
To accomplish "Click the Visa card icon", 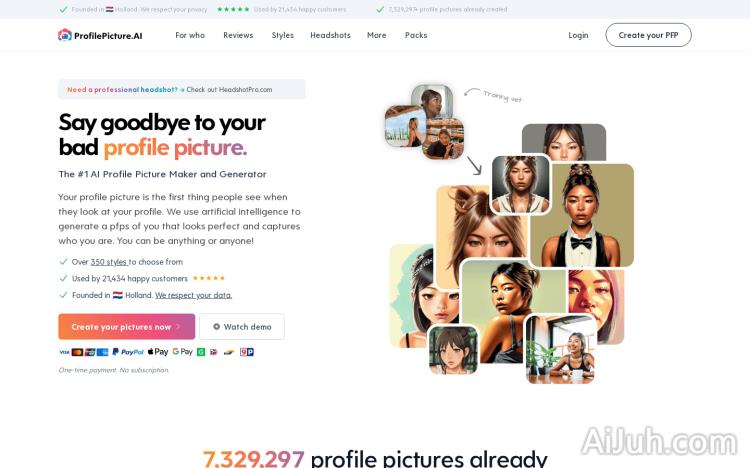I will point(64,352).
